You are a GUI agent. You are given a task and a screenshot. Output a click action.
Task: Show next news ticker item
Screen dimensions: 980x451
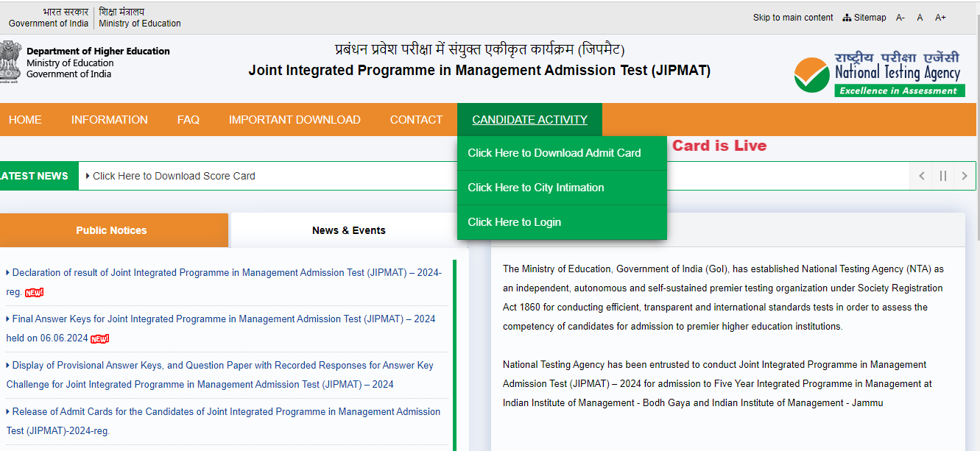[964, 176]
